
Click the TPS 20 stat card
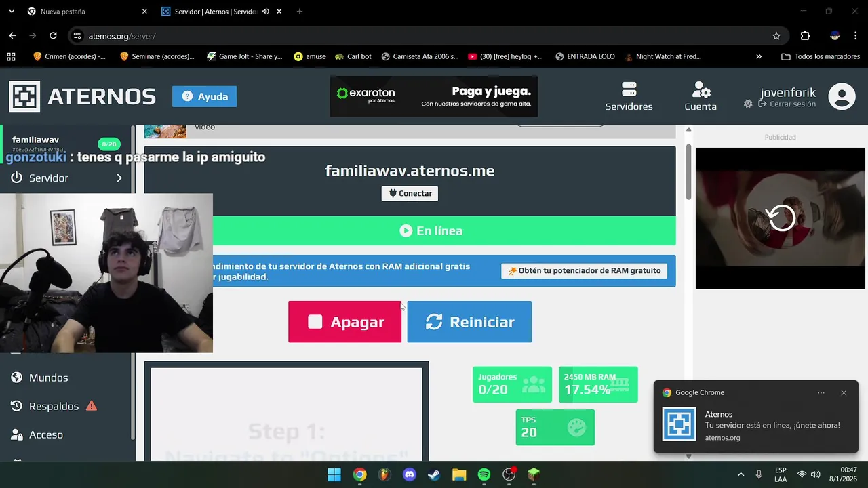(555, 428)
